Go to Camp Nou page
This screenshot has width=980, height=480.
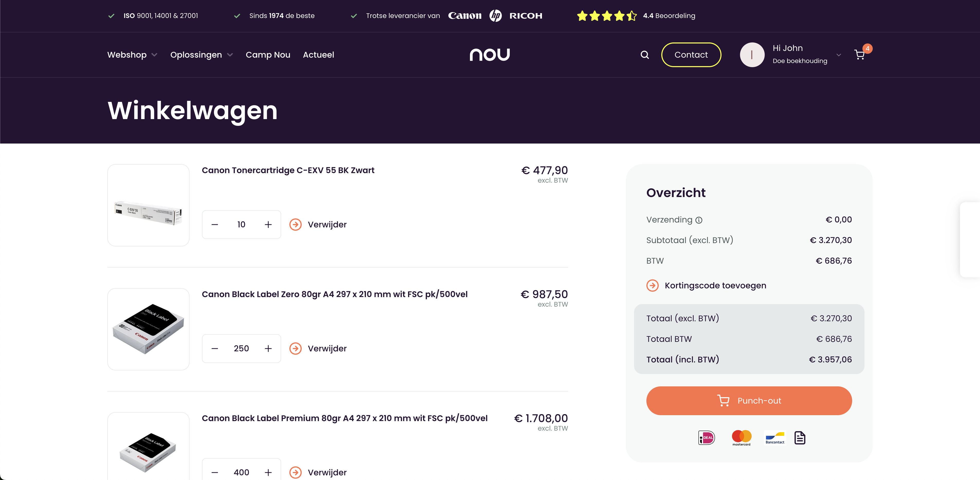click(x=268, y=54)
